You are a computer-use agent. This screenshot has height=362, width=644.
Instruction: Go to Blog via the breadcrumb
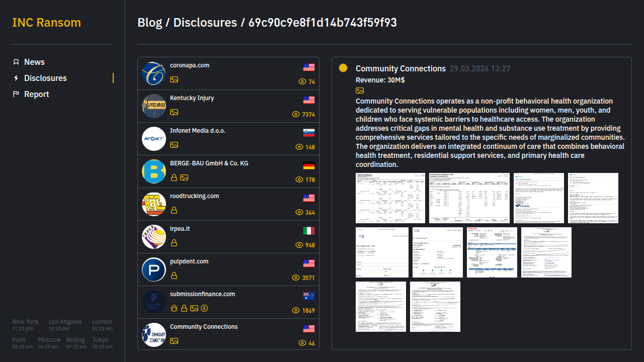coord(149,23)
